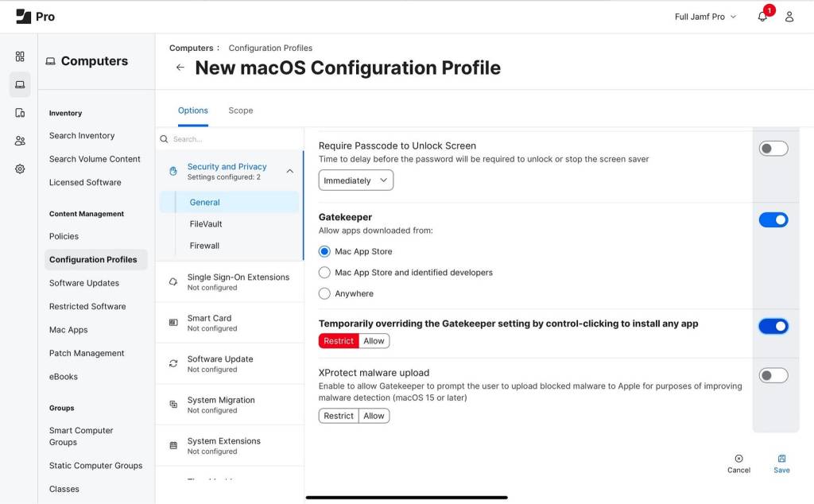Open Patch Management in sidebar
814x504 pixels.
(x=87, y=353)
